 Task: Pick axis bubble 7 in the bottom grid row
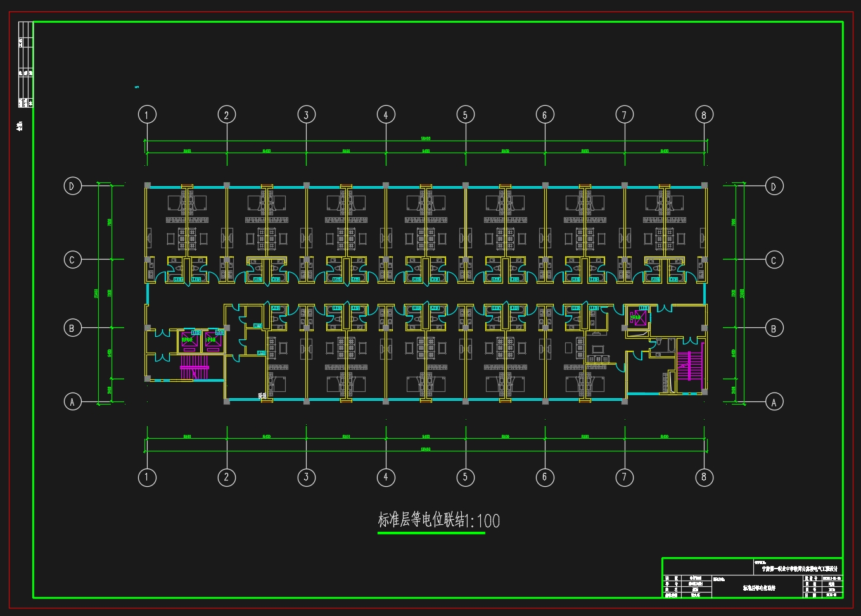(625, 477)
